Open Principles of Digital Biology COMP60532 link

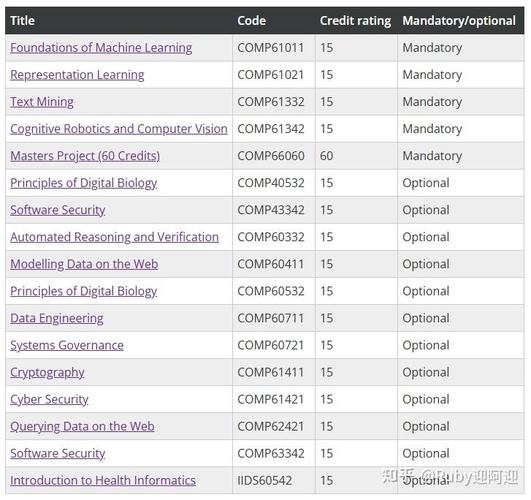84,291
